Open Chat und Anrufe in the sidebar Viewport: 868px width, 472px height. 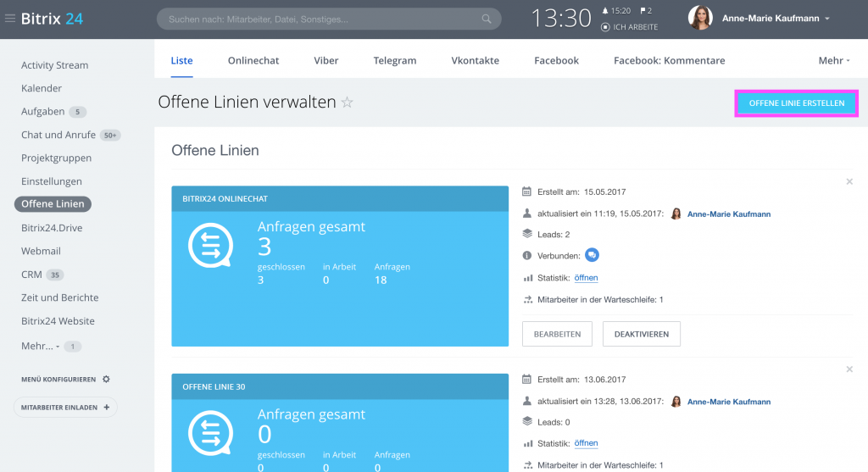[x=58, y=135]
